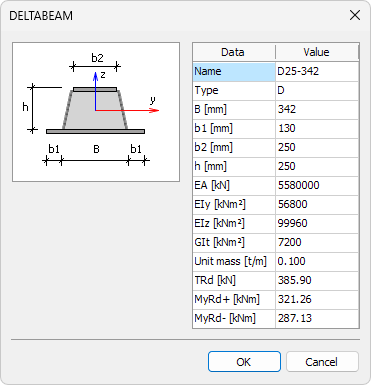Viewport: 371px width, 385px height.
Task: Click the b1 value 130
Action: (x=317, y=129)
